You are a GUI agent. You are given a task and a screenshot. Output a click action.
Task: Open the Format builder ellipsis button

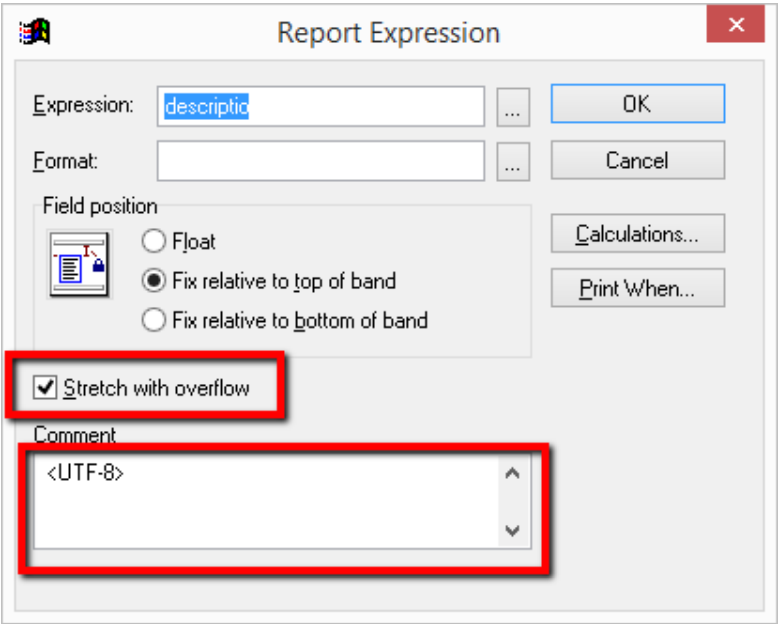click(x=512, y=162)
